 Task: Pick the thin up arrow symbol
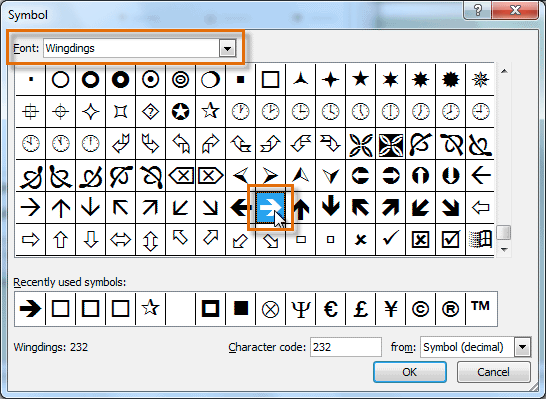60,208
